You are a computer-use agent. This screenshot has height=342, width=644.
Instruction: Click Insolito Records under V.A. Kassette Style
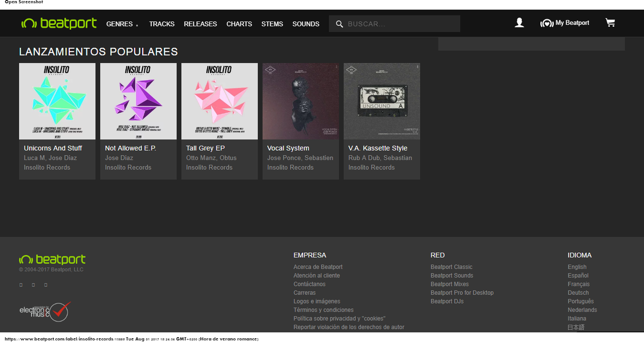(x=371, y=168)
